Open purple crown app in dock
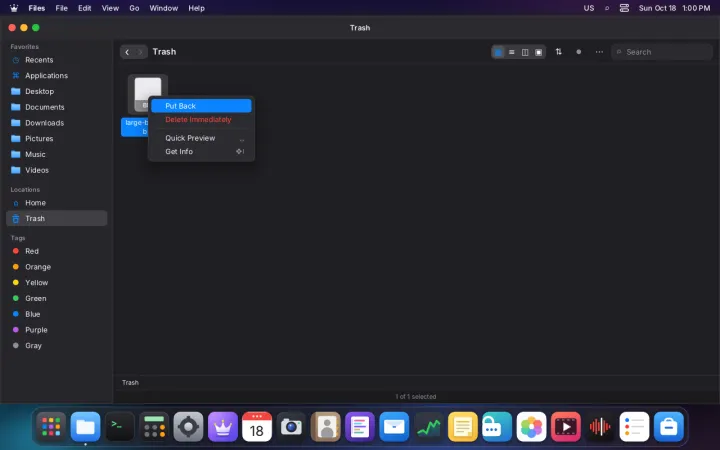 pyautogui.click(x=223, y=427)
